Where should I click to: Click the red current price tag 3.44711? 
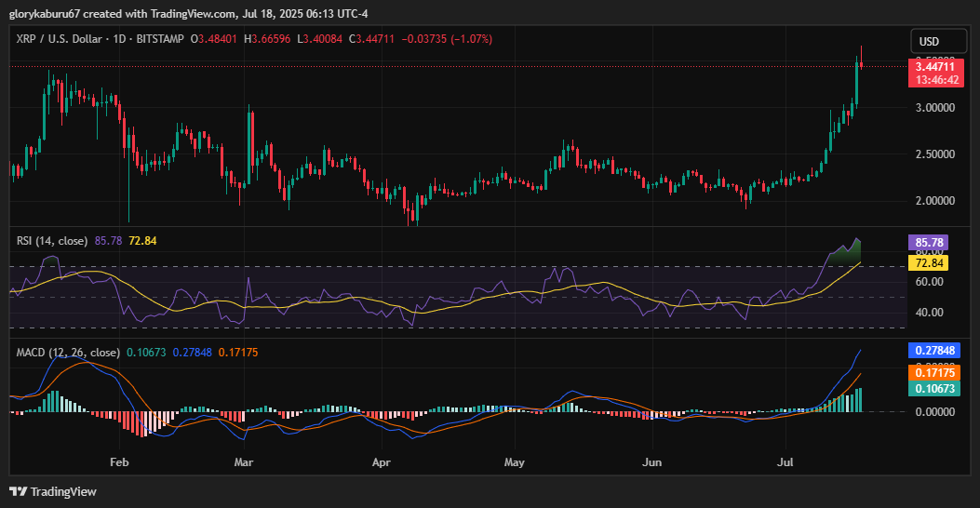coord(938,67)
